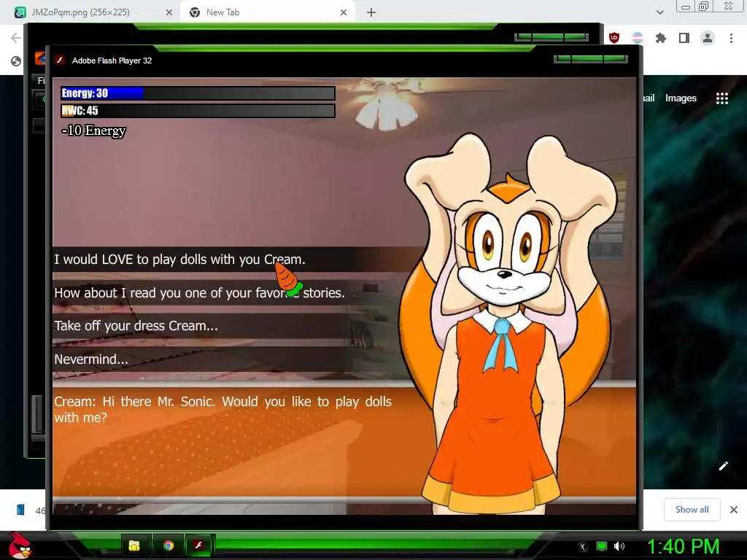Open the Angry Birds start button
The width and height of the screenshot is (747, 560).
[20, 545]
